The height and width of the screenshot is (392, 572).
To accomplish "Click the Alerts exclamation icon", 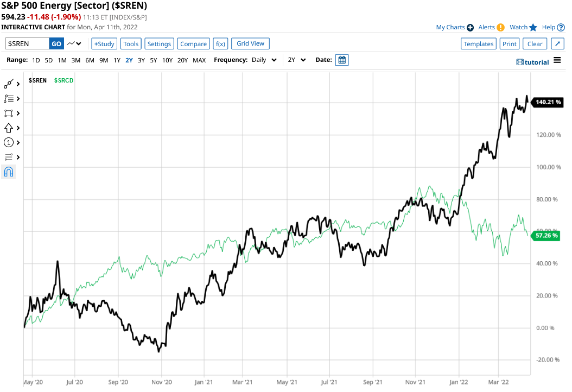I will tap(500, 27).
